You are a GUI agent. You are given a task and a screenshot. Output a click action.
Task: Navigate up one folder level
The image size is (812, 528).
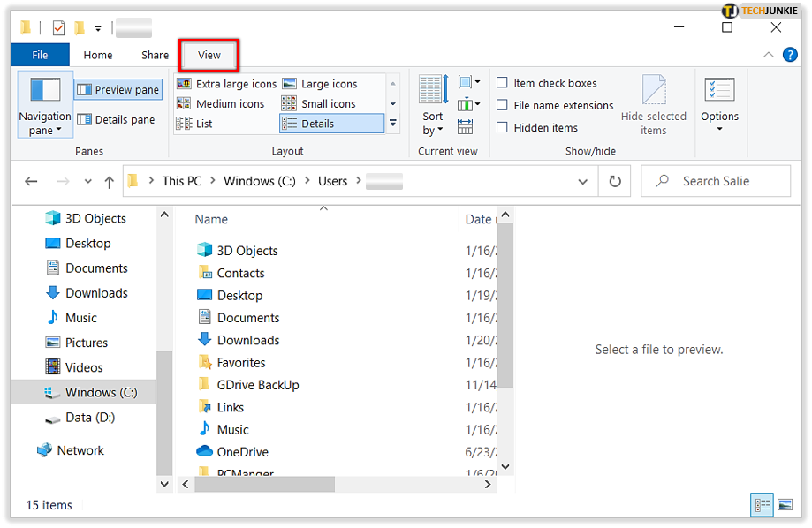(x=108, y=181)
